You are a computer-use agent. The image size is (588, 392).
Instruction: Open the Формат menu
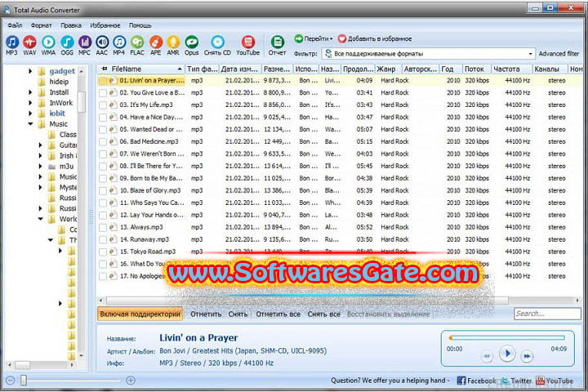(x=42, y=25)
